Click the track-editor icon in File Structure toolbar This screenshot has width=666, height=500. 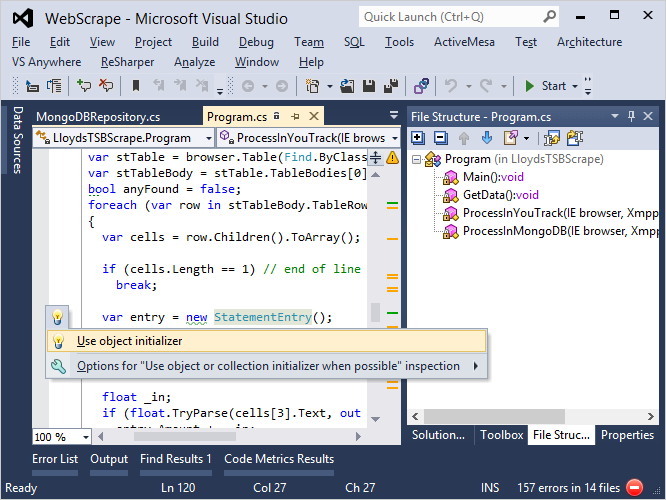pos(552,138)
